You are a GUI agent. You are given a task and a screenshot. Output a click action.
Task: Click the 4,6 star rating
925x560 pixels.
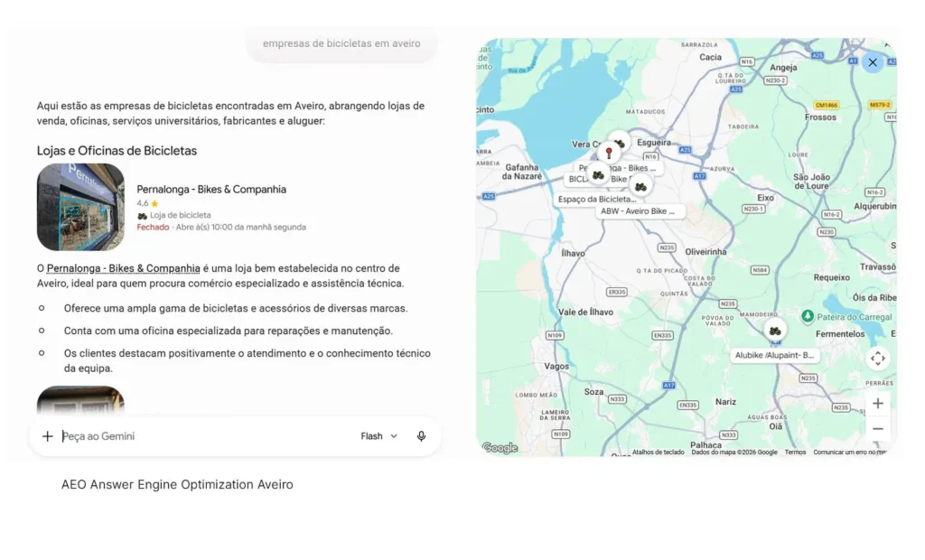pyautogui.click(x=147, y=203)
